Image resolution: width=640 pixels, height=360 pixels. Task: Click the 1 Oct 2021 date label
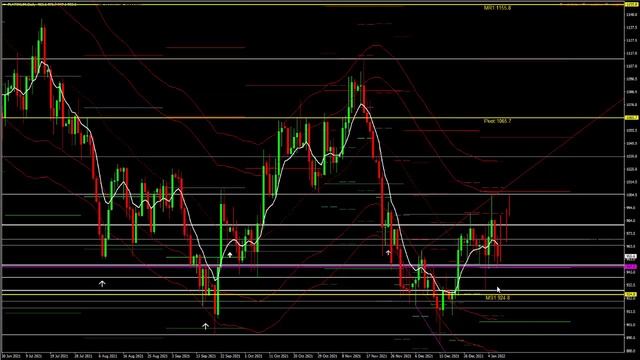253,356
